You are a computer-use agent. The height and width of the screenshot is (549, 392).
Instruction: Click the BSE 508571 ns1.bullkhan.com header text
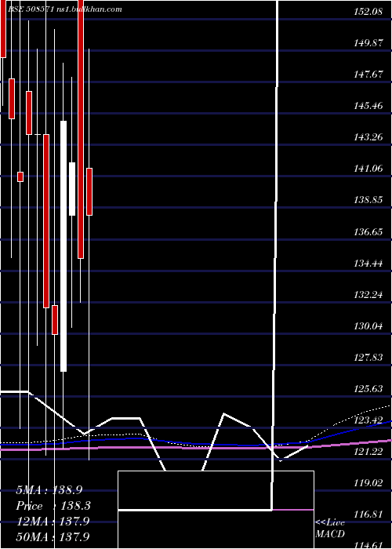pos(65,9)
